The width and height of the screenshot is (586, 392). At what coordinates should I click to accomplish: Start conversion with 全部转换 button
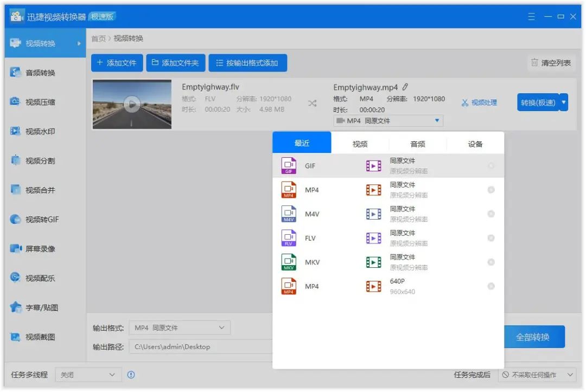pos(535,336)
